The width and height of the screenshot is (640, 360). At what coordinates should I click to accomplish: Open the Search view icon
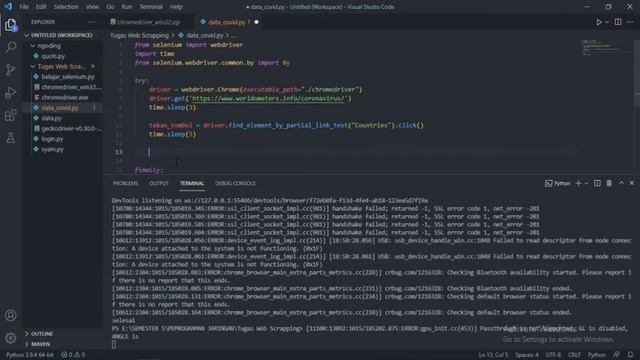[x=11, y=47]
